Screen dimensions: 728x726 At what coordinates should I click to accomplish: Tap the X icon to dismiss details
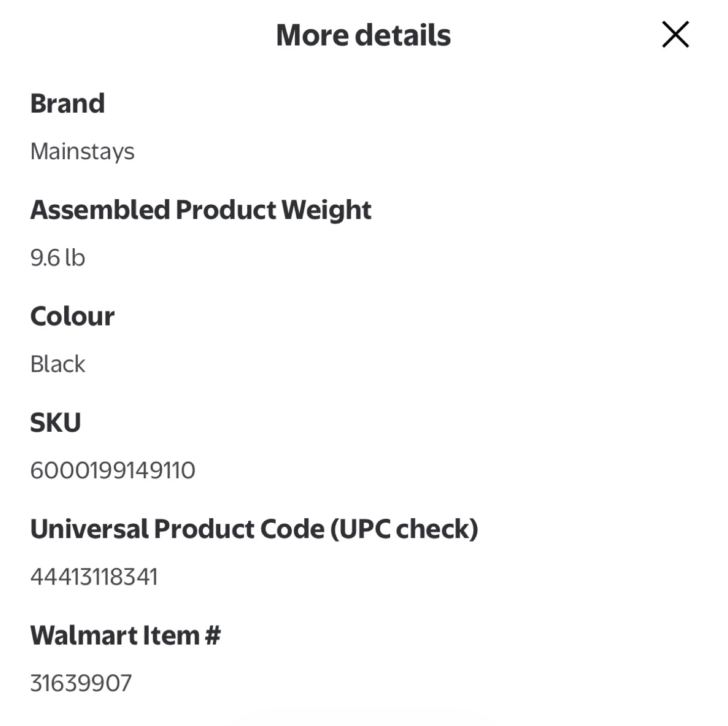pyautogui.click(x=675, y=34)
